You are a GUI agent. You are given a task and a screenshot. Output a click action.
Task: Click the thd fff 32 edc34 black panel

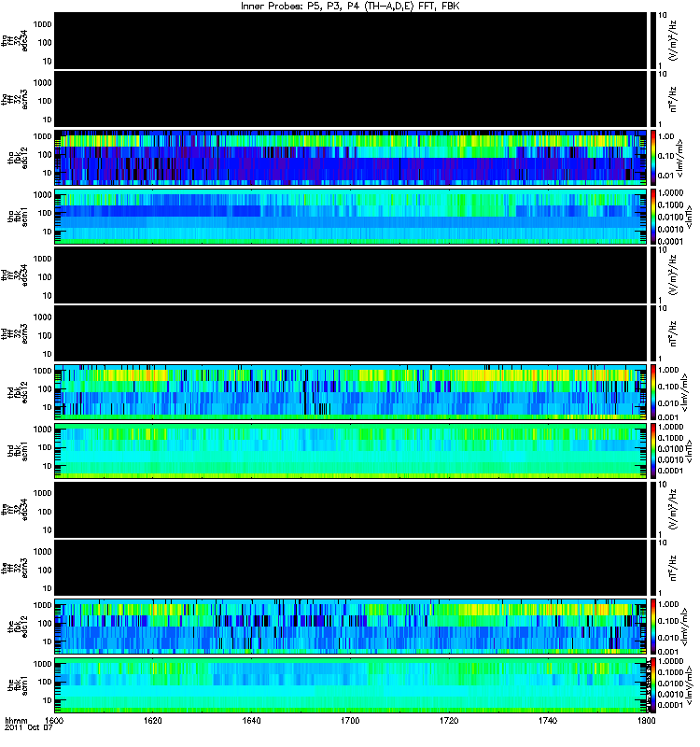point(351,275)
